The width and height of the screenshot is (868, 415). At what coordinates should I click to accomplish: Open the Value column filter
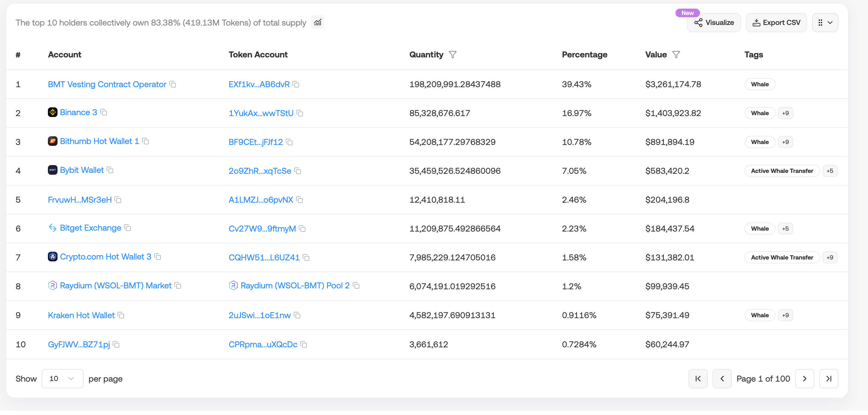(x=676, y=54)
